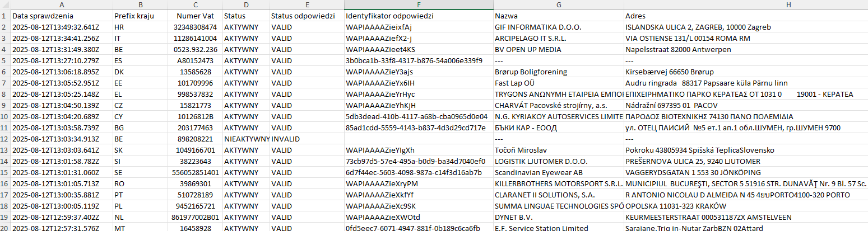Viewport: 868px width, 231px height.
Task: Select address 'OPOLSKA 11031-323 KRAKÓW'
Action: point(746,206)
